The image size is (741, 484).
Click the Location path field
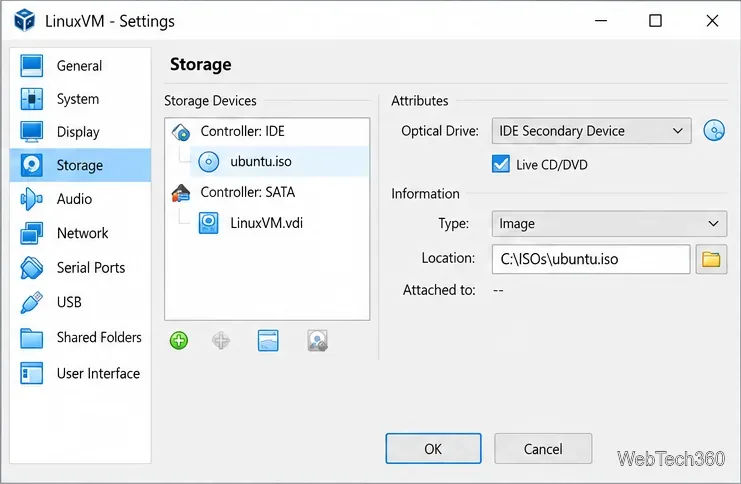591,259
